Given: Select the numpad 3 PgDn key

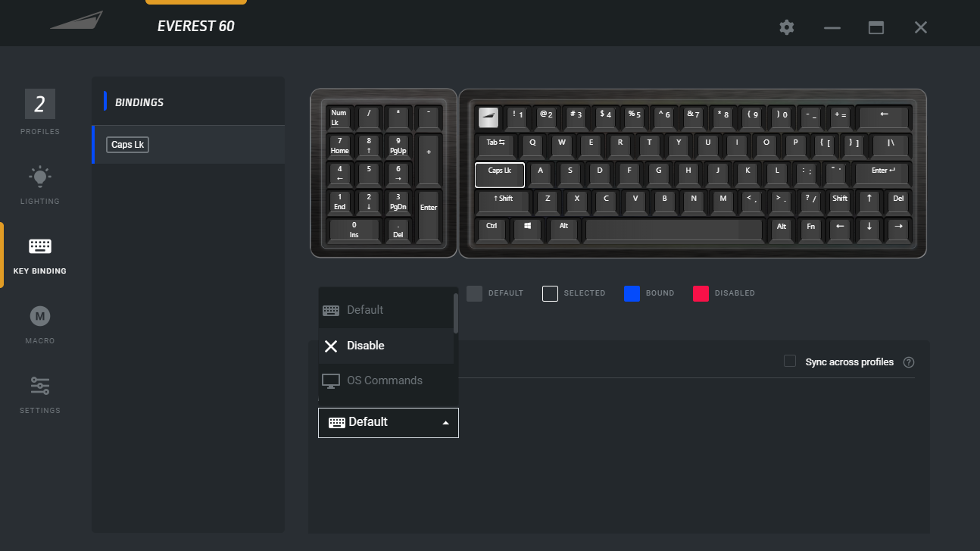Looking at the screenshot, I should point(398,202).
